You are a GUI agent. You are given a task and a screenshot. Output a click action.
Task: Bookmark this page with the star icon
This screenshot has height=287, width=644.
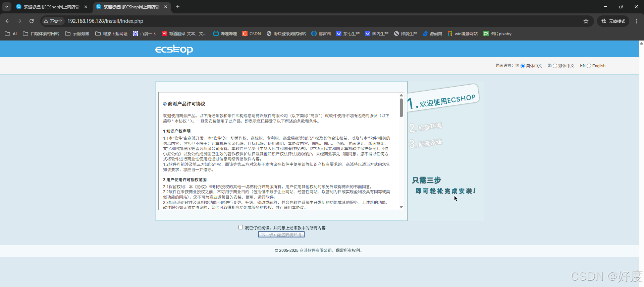[586, 21]
